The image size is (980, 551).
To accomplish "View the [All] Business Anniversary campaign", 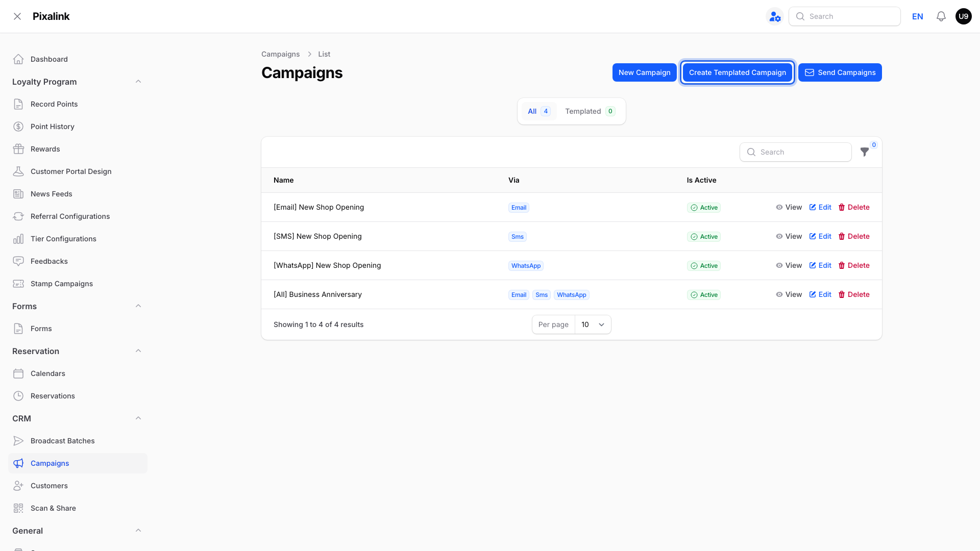I will (x=789, y=294).
